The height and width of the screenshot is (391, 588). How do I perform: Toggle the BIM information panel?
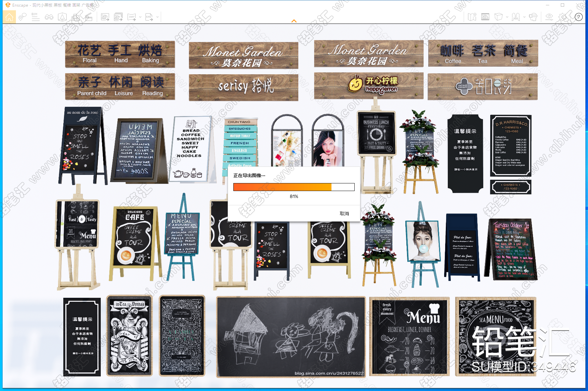point(35,17)
